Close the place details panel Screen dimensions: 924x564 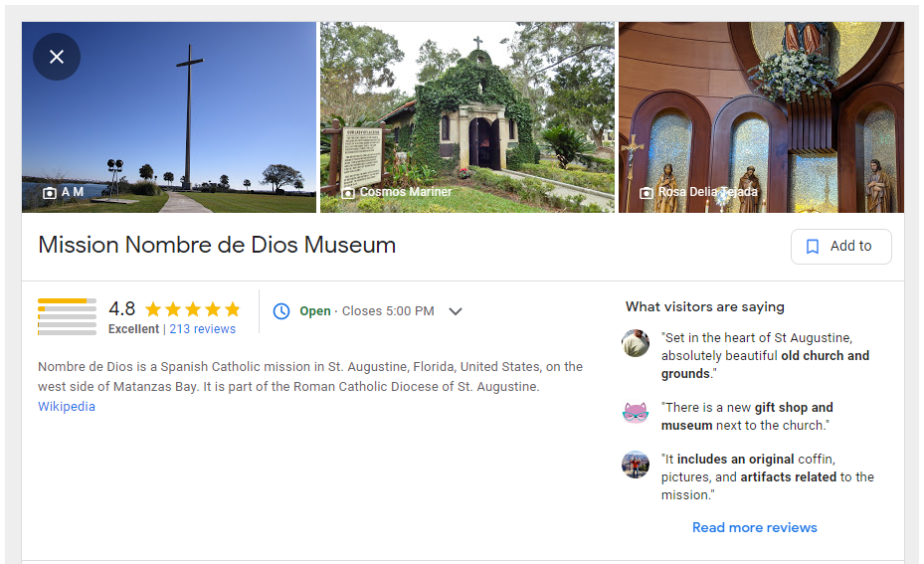click(x=57, y=57)
